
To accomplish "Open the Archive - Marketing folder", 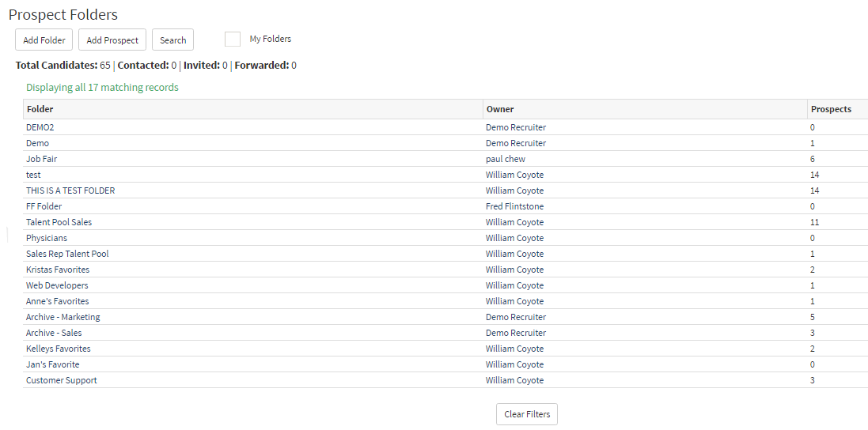I will 63,317.
